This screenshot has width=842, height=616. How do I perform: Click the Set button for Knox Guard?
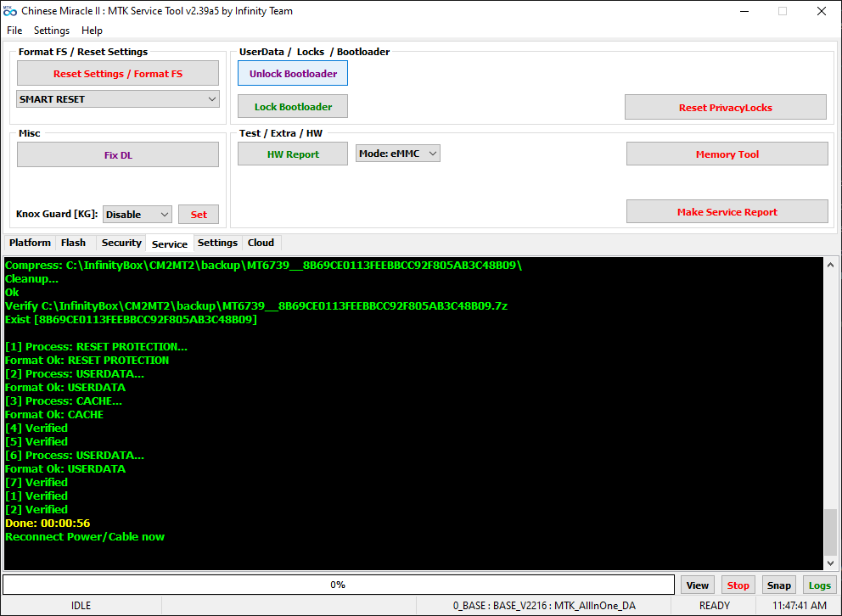click(199, 215)
